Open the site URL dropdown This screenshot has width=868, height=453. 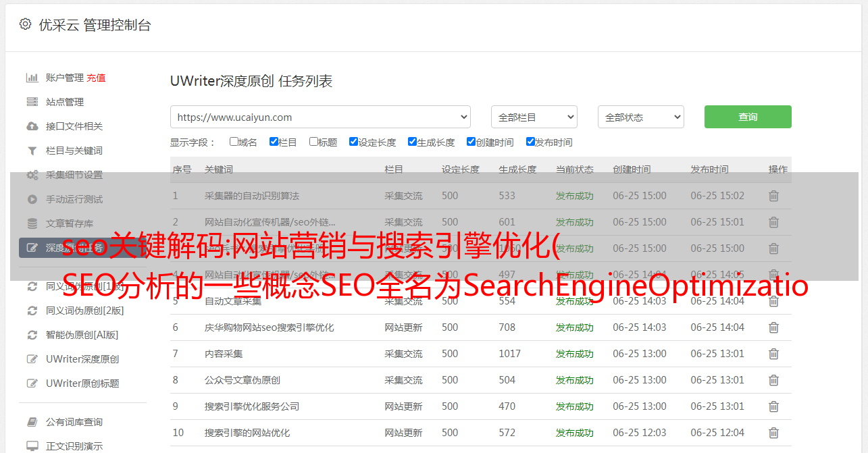pos(320,117)
